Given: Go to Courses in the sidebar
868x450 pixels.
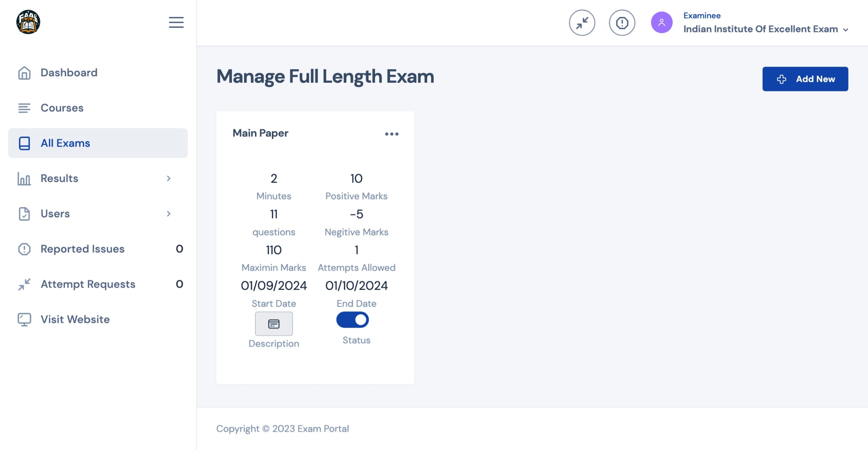Looking at the screenshot, I should [62, 108].
